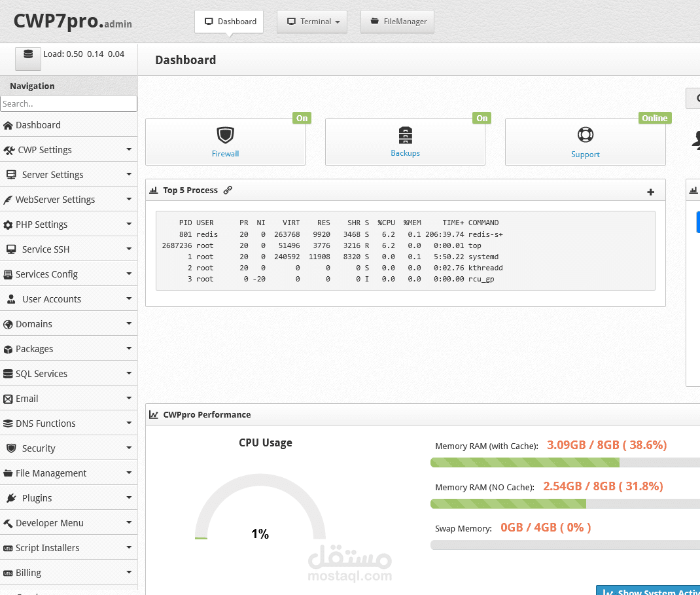The height and width of the screenshot is (595, 700).
Task: Click the Support link
Action: (x=586, y=154)
